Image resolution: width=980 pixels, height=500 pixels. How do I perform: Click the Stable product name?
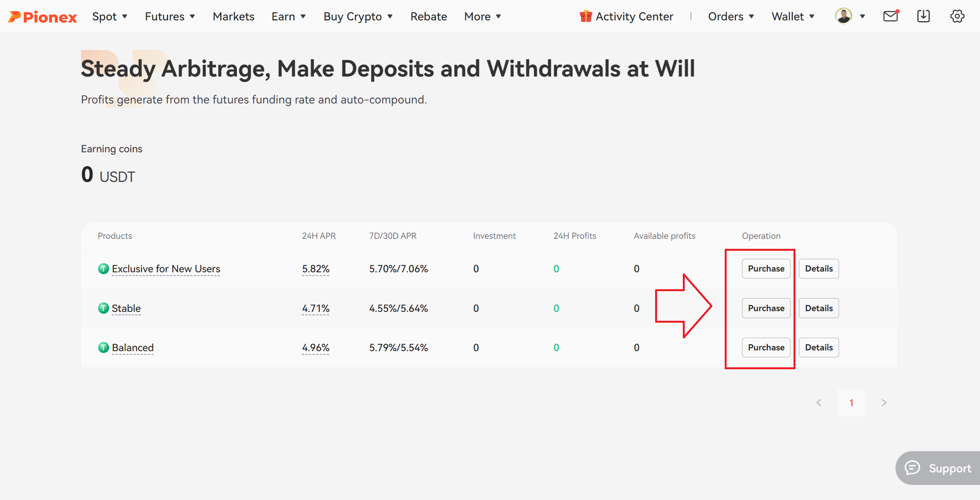(x=126, y=308)
